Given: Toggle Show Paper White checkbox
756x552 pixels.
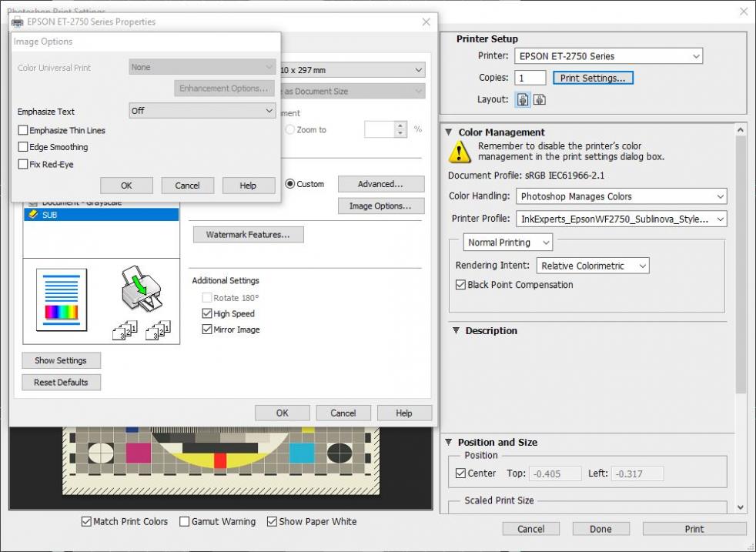Looking at the screenshot, I should point(272,521).
